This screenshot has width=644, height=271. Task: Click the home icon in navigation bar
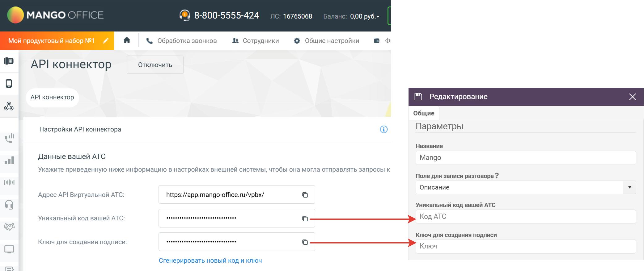tap(127, 40)
